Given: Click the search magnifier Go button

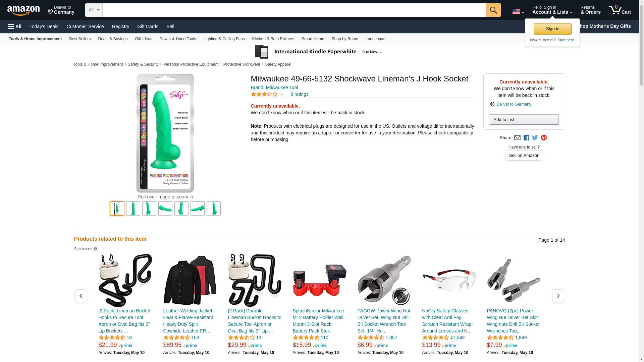Looking at the screenshot, I should (493, 10).
